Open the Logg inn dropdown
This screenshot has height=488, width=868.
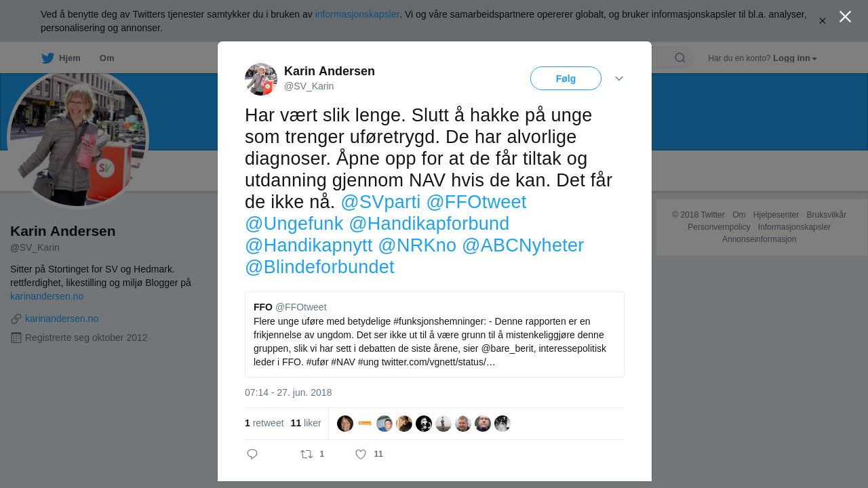[795, 58]
